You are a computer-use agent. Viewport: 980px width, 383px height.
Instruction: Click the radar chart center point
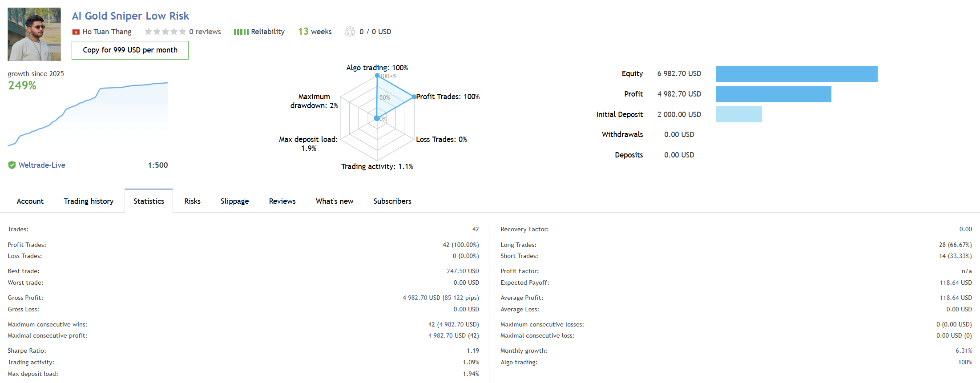[377, 118]
